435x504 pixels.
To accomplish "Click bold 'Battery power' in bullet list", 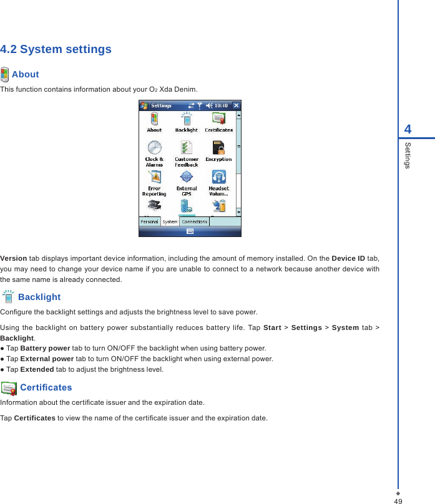I will point(45,348).
